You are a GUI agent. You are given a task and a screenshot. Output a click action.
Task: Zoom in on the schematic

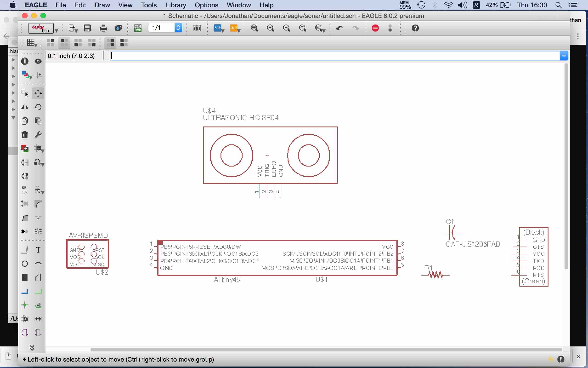(x=270, y=28)
